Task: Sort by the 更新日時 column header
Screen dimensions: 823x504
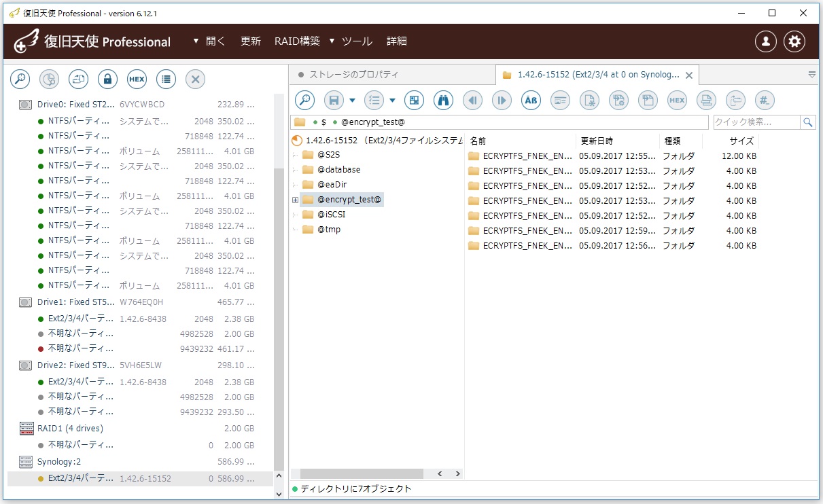Action: (x=618, y=141)
